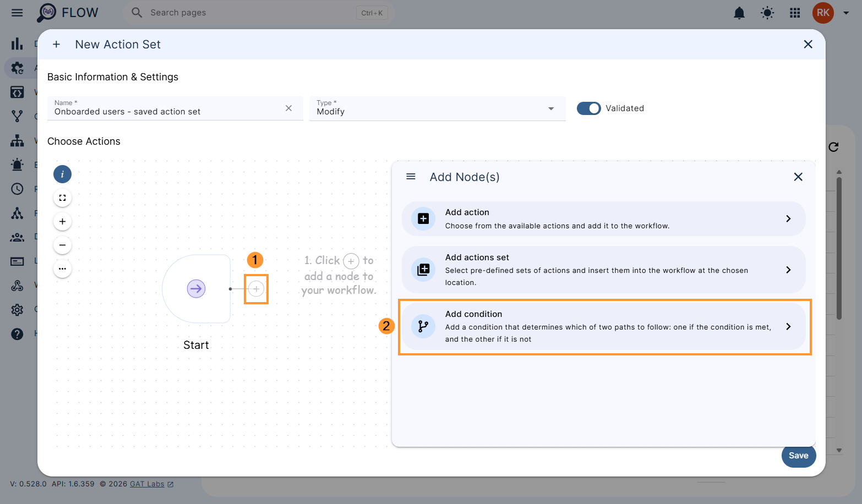Open the Type dropdown set to Modify

[x=438, y=108]
